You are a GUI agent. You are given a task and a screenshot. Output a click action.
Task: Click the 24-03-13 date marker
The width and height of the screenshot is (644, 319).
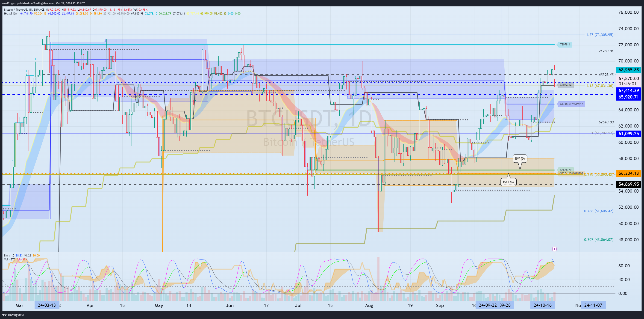(x=47, y=305)
